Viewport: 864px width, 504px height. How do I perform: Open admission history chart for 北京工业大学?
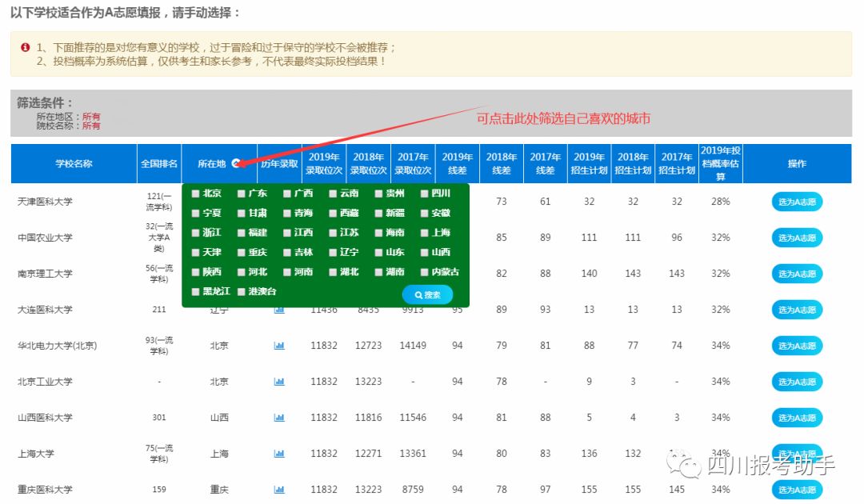pos(279,382)
